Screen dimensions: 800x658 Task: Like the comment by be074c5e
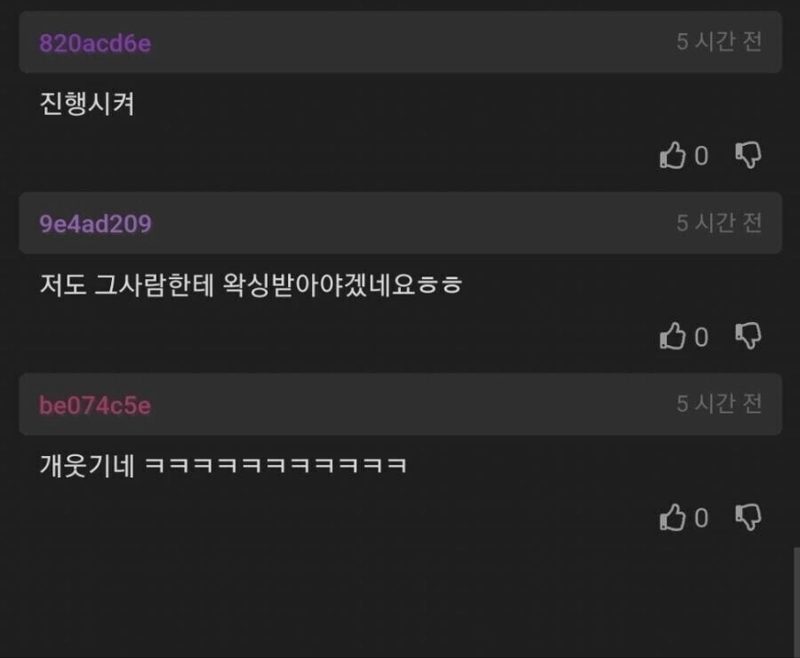672,517
